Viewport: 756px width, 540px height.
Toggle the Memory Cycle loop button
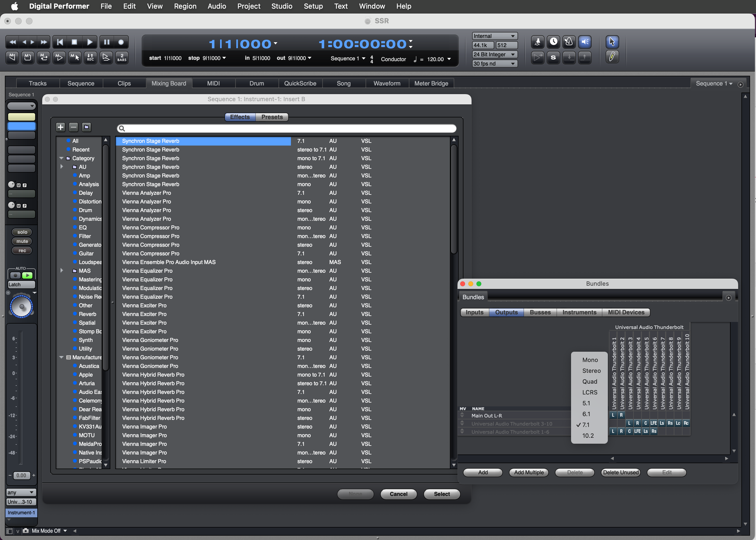44,58
